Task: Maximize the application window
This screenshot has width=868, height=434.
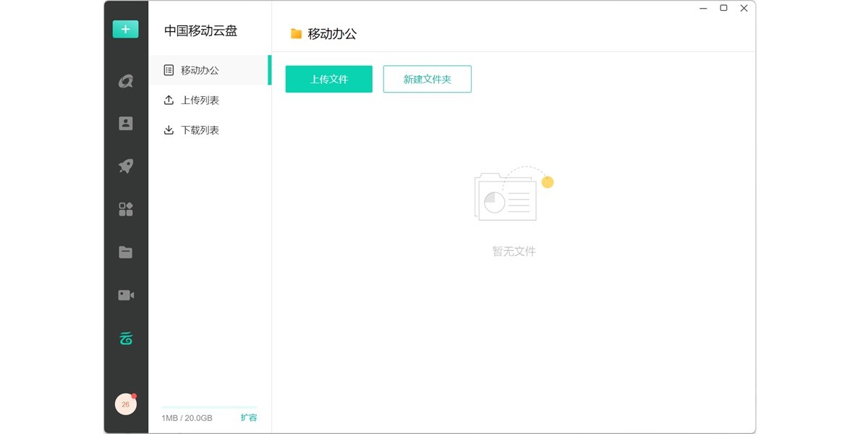Action: click(723, 8)
